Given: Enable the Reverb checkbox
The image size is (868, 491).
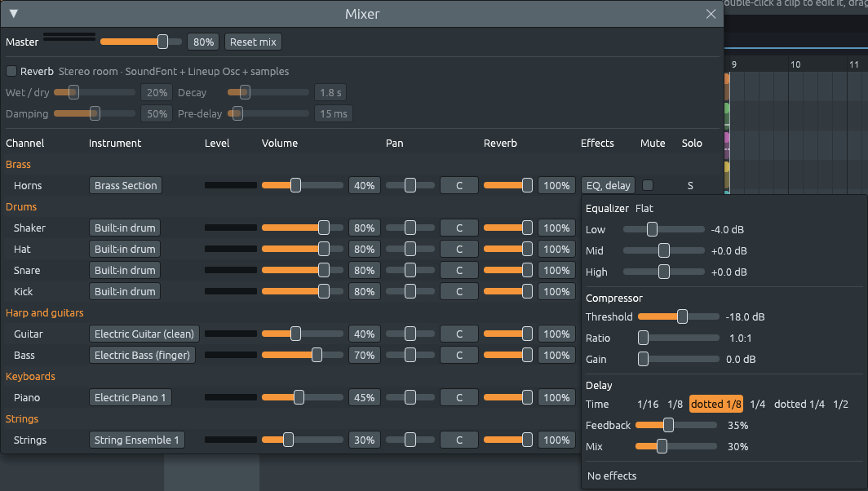Looking at the screenshot, I should pos(11,72).
